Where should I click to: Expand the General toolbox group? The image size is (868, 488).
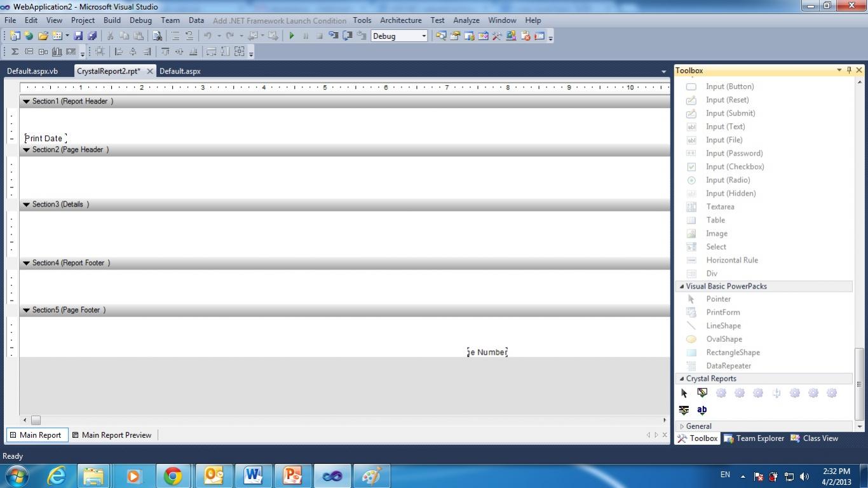(x=682, y=426)
